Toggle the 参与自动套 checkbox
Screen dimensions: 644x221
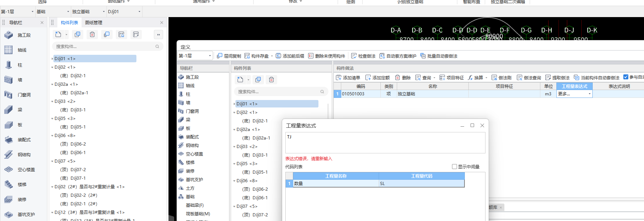pyautogui.click(x=626, y=77)
